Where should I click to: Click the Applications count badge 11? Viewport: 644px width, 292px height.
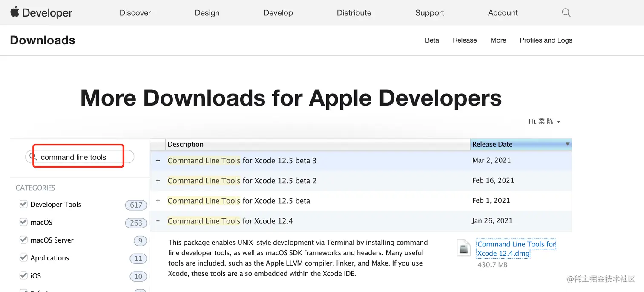pos(138,258)
